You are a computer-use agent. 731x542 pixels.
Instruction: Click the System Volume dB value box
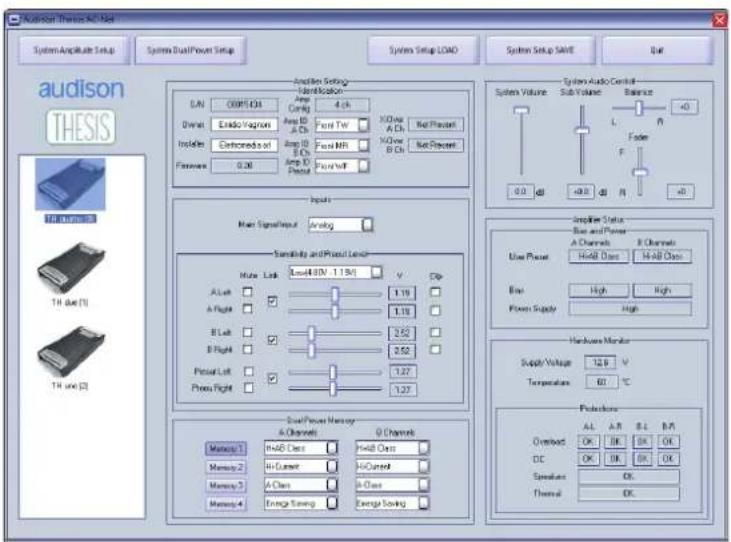[x=520, y=192]
